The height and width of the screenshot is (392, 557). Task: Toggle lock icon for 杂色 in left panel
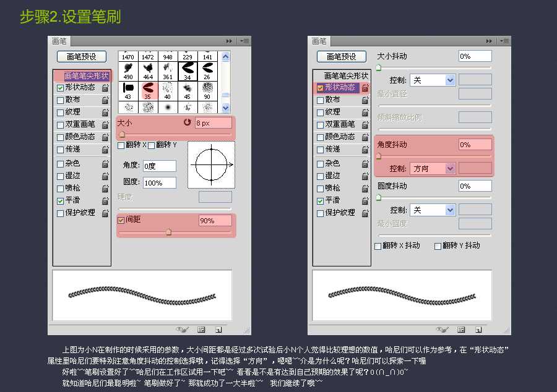tap(105, 164)
